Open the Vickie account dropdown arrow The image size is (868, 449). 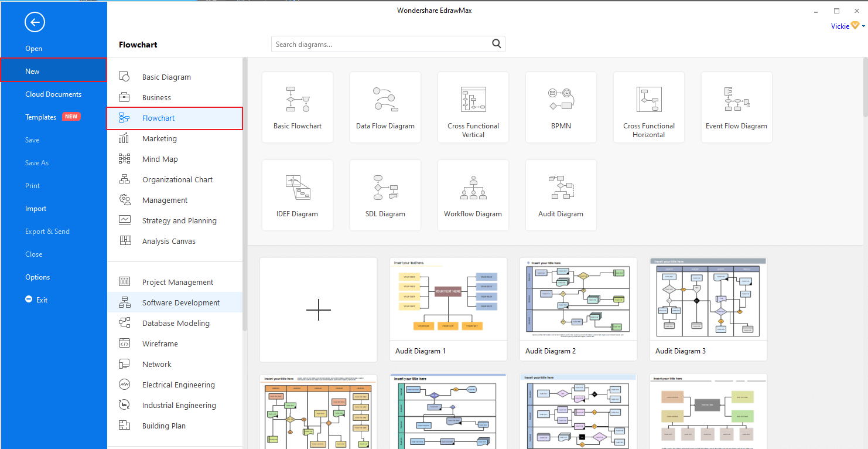(864, 26)
